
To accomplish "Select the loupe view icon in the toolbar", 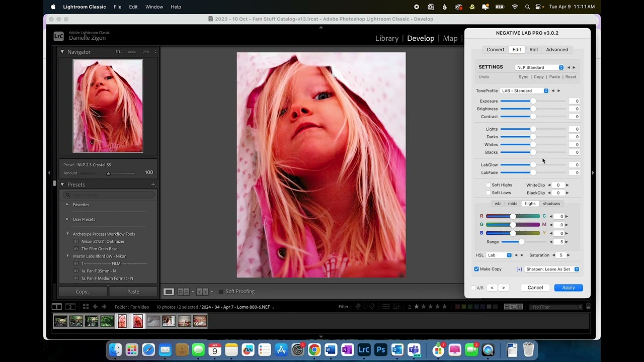I will pos(169,292).
